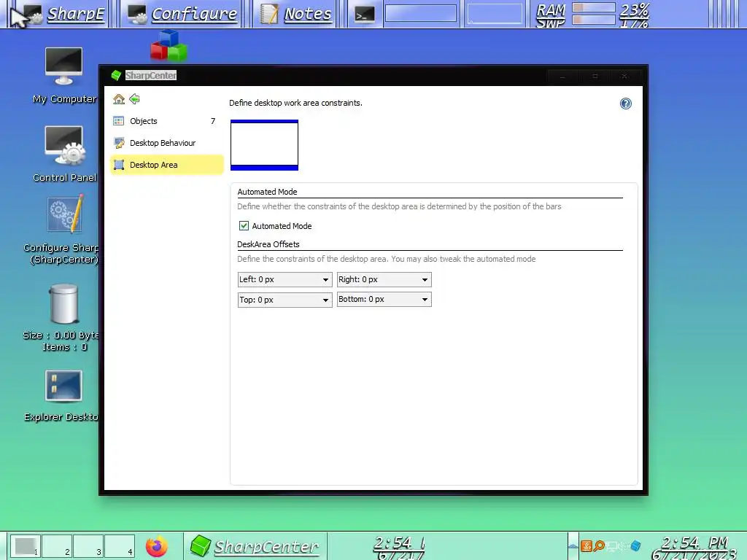The height and width of the screenshot is (560, 747).
Task: Click the SharpCenter taskbar button
Action: [255, 546]
